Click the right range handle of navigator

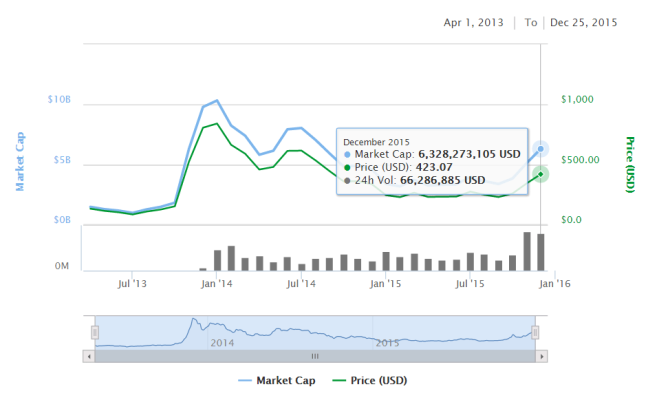pyautogui.click(x=535, y=332)
